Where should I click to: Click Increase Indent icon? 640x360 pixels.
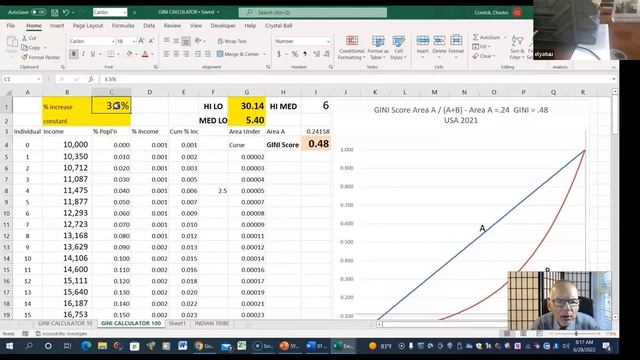(x=207, y=54)
